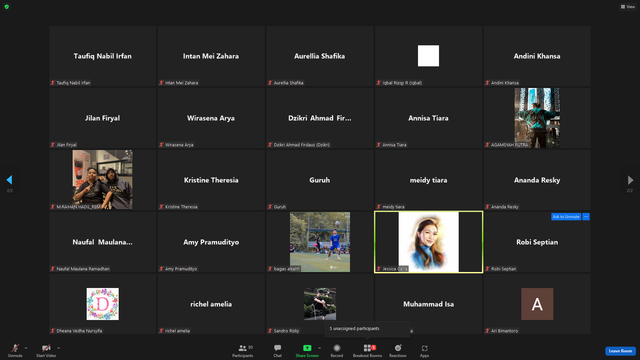Select the Intan Mei Zahara tile
Image resolution: width=640 pixels, height=360 pixels.
(x=211, y=56)
